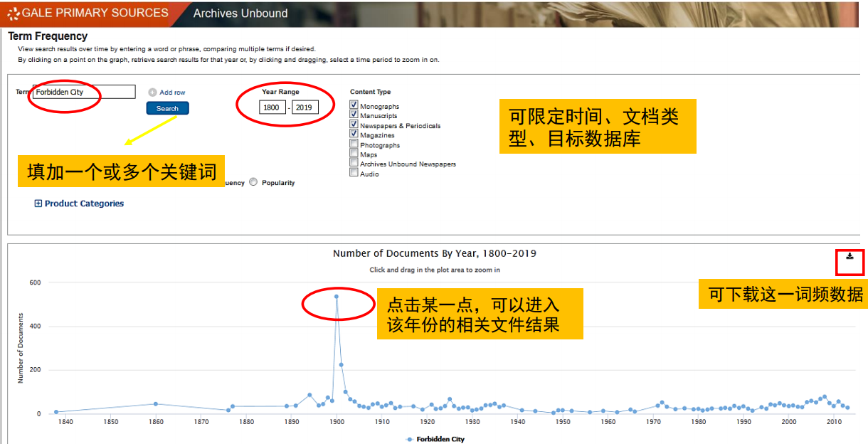Click the end year 2019 field
Viewport: 868px width, 444px height.
[x=305, y=107]
